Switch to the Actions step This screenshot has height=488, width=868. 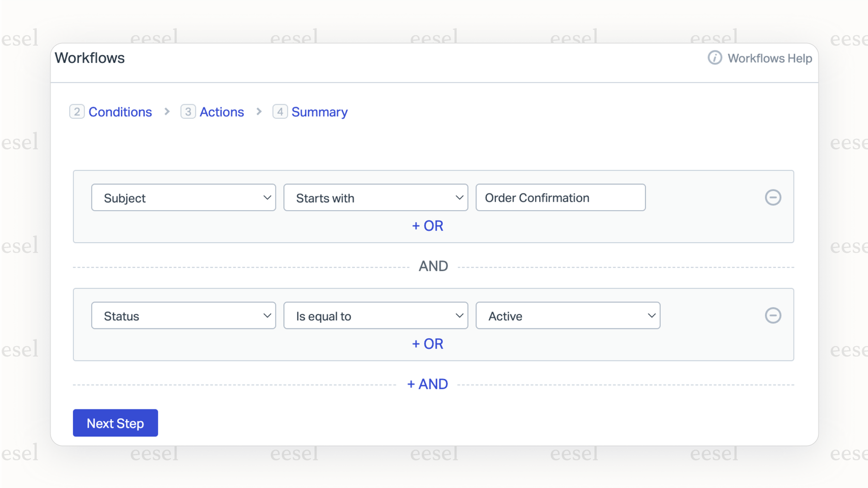222,112
